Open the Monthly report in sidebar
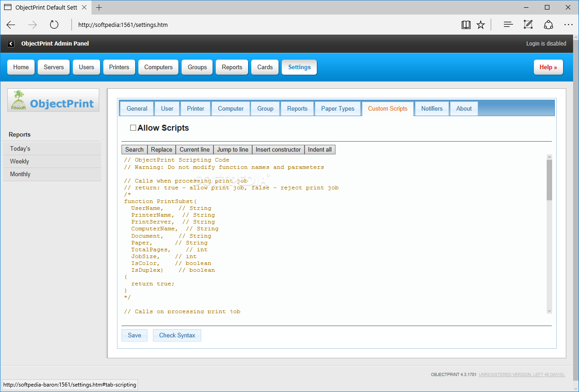This screenshot has height=392, width=579. point(52,174)
